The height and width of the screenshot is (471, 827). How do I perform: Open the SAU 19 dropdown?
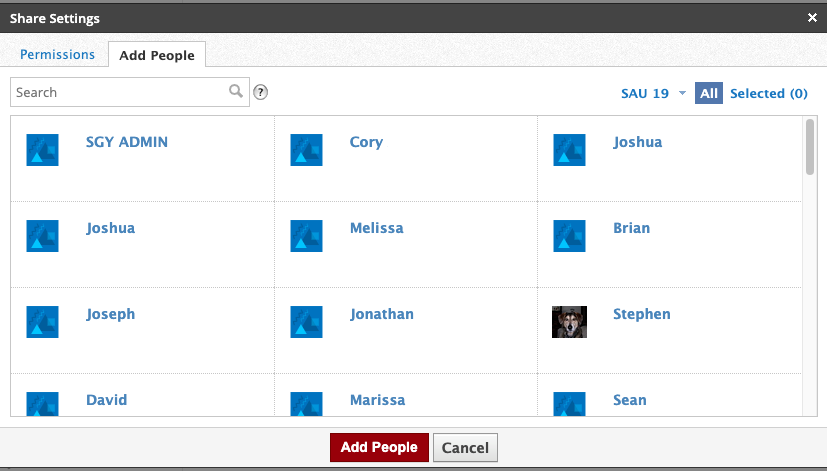pyautogui.click(x=645, y=93)
